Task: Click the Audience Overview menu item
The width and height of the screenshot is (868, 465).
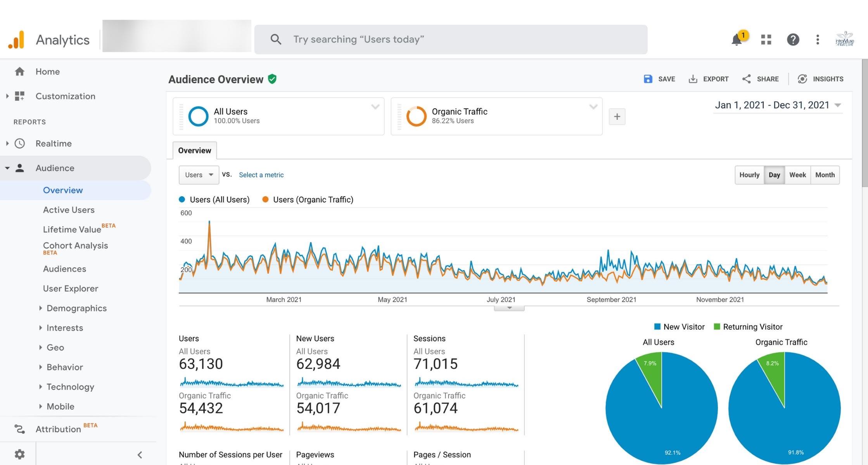Action: pyautogui.click(x=62, y=190)
